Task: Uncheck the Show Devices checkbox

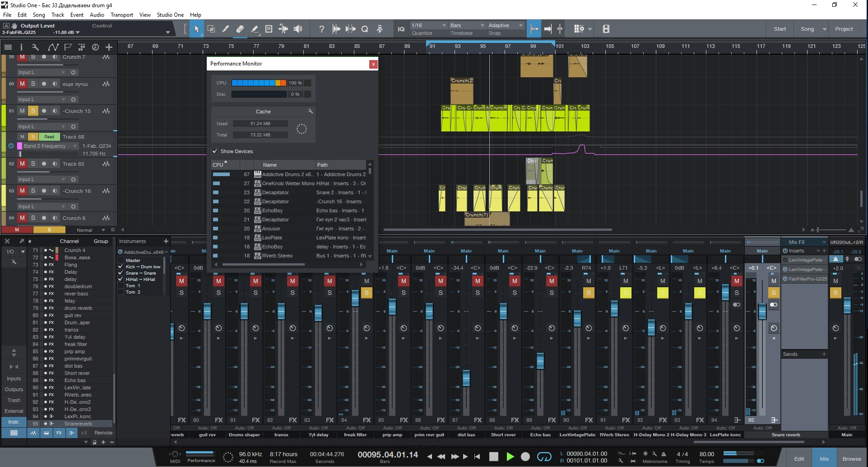Action: pyautogui.click(x=215, y=151)
